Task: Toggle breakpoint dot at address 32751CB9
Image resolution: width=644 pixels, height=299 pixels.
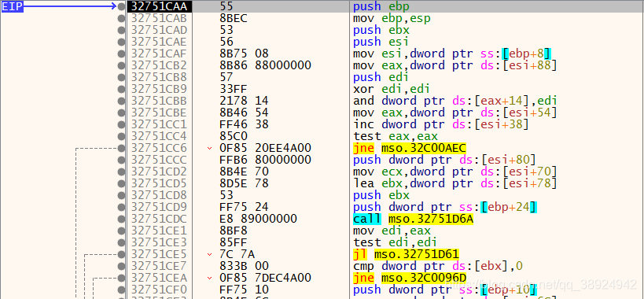Action: click(x=121, y=89)
